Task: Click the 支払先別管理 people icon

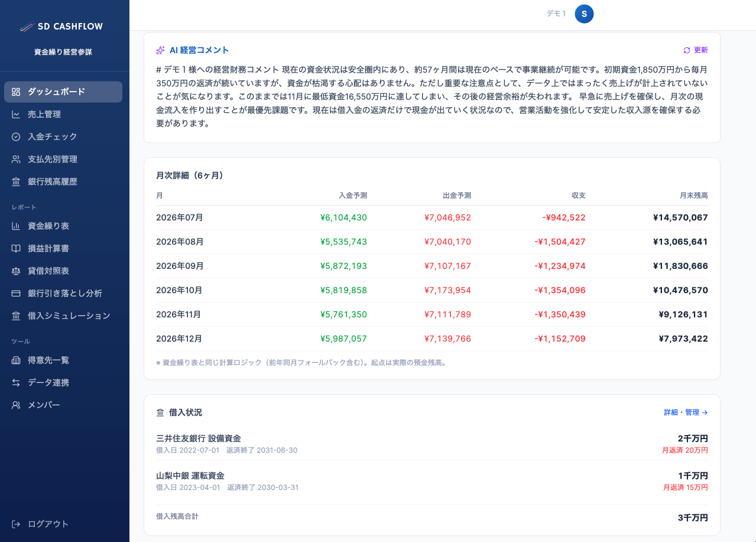Action: point(16,159)
